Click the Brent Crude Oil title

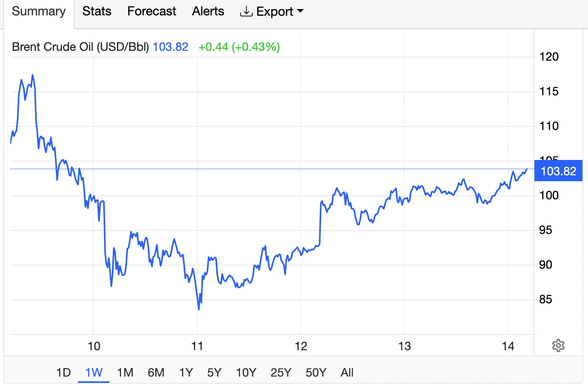point(80,47)
